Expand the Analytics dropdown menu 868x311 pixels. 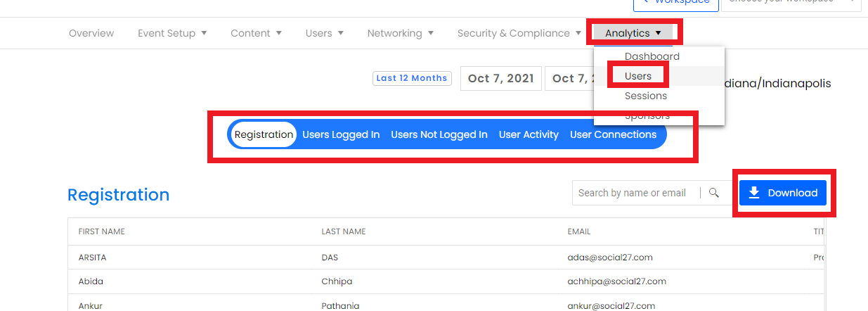[x=633, y=33]
